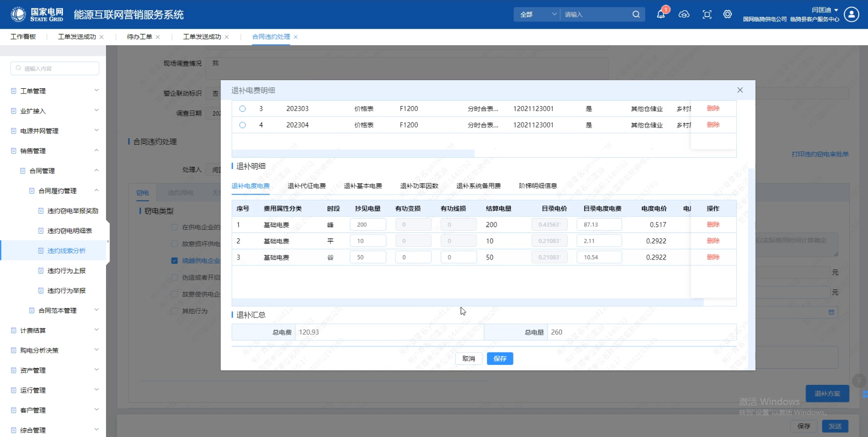This screenshot has width=868, height=437.
Task: Switch to 退补代征电费 tab
Action: [307, 186]
